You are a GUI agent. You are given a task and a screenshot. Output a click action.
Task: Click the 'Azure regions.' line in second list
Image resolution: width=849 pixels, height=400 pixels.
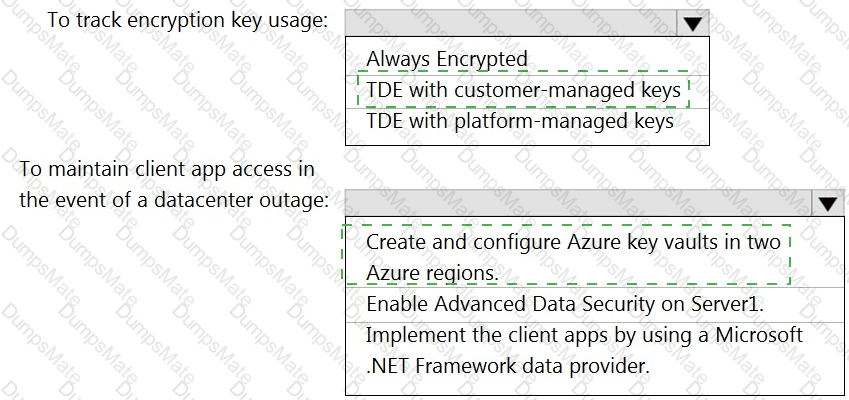click(x=431, y=272)
